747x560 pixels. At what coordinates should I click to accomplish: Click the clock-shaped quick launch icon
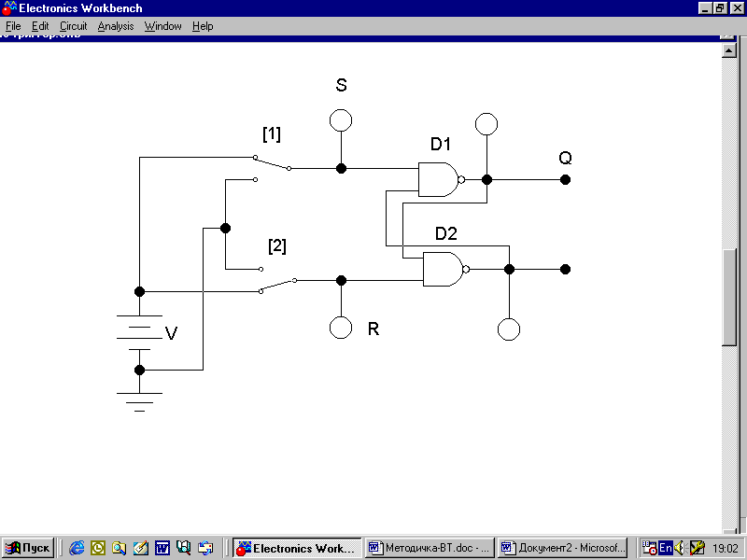[x=98, y=548]
